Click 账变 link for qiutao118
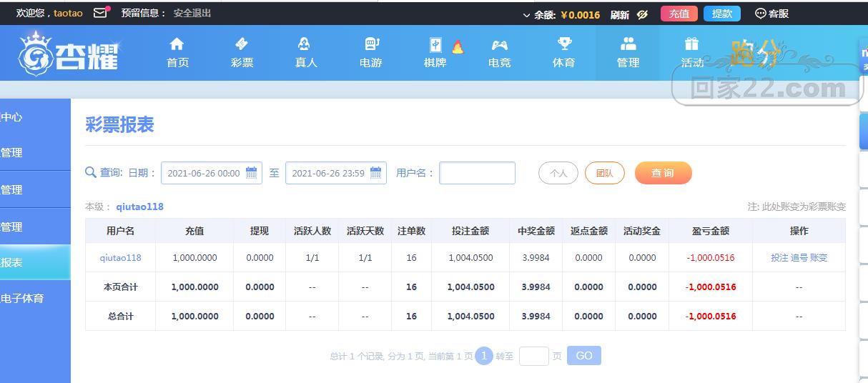Image resolution: width=868 pixels, height=383 pixels. click(819, 257)
